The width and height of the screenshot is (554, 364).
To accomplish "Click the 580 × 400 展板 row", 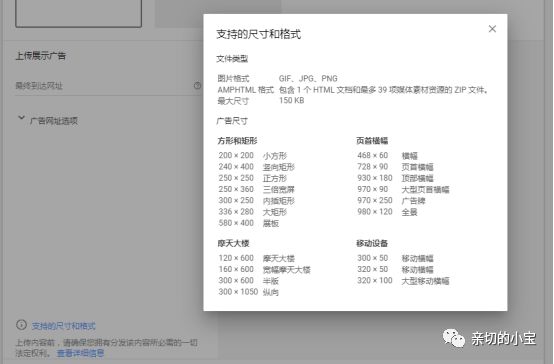I will click(249, 223).
